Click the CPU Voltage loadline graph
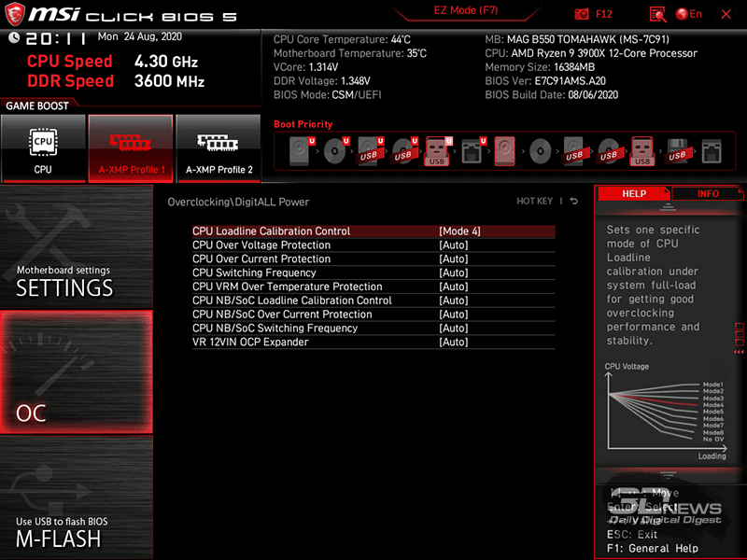 (666, 413)
